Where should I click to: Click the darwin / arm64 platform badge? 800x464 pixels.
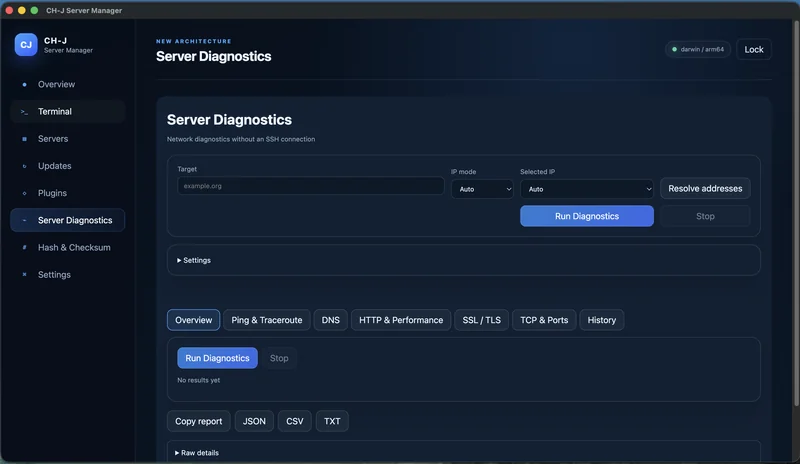[x=698, y=50]
